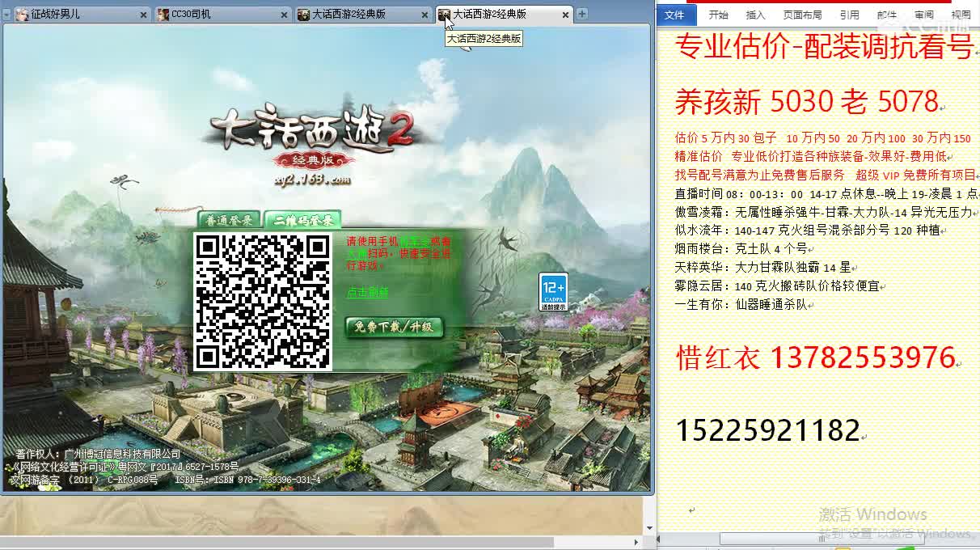Click the line starting 烟雨楼台：克士队4个号
Viewport: 980px width, 550px height.
pos(741,248)
